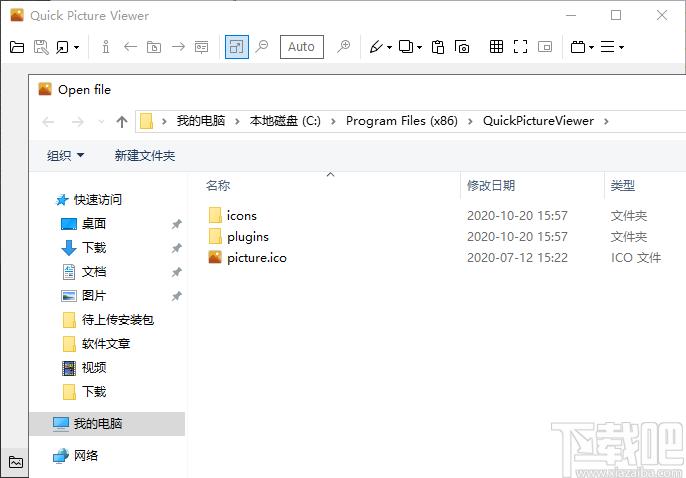Image resolution: width=686 pixels, height=478 pixels.
Task: Expand the Open with dropdown arrow
Action: tap(77, 47)
